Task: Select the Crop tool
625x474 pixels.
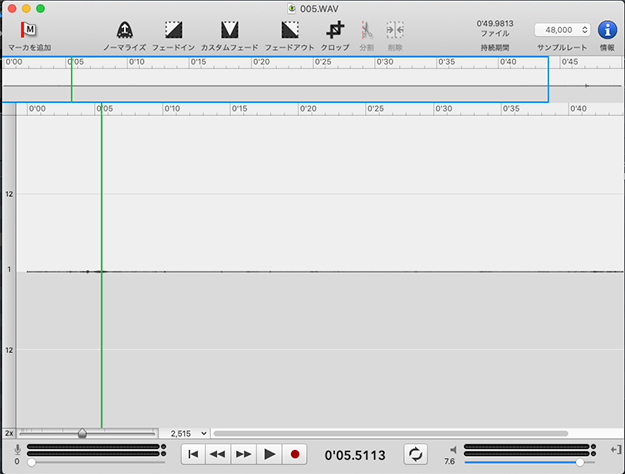Action: (x=335, y=31)
